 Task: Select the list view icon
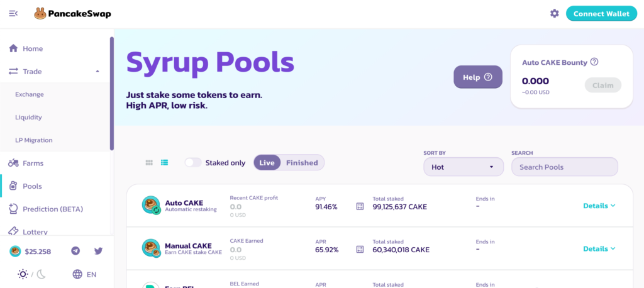(x=165, y=162)
